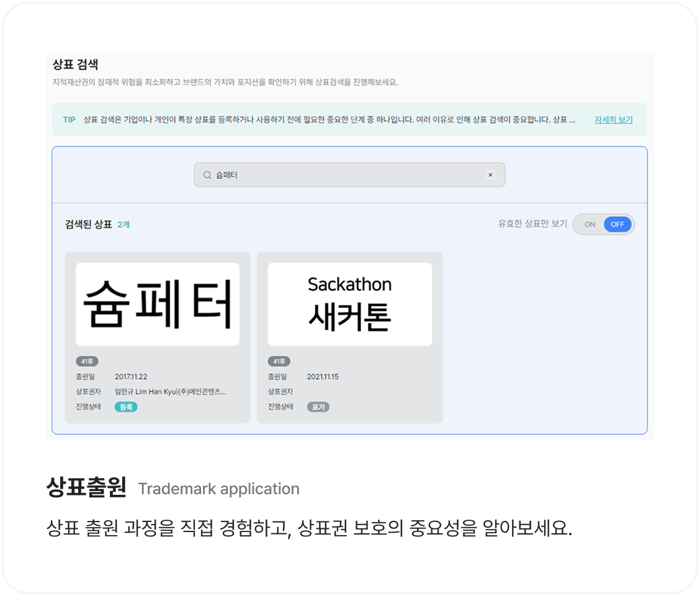
Task: Focus the search field containing 숨페터
Action: coord(348,175)
